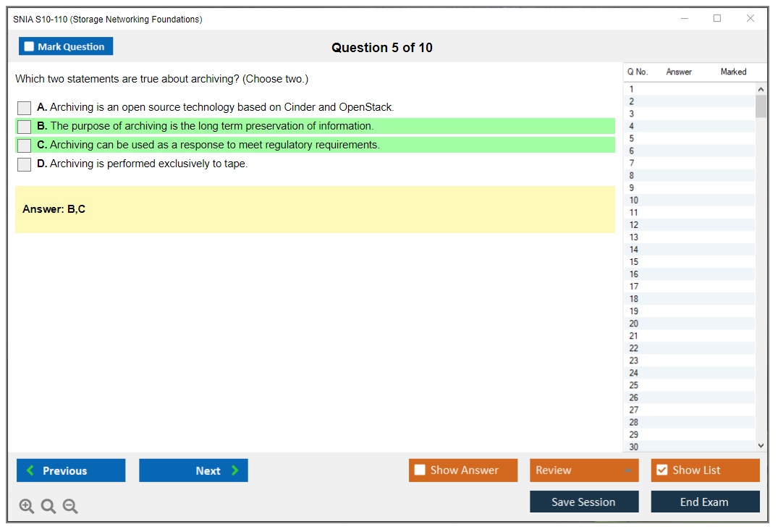Tick the checkbox for answer C

(x=25, y=145)
